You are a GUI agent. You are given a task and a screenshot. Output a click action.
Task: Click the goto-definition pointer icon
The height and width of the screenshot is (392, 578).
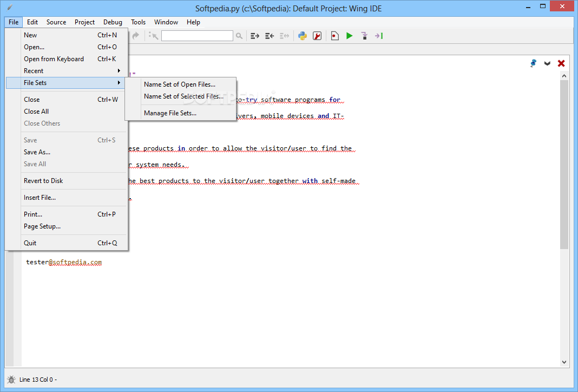153,36
